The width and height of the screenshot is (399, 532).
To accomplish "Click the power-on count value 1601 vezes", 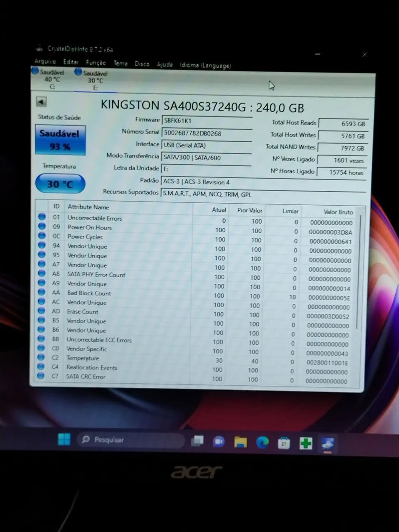I will [342, 160].
